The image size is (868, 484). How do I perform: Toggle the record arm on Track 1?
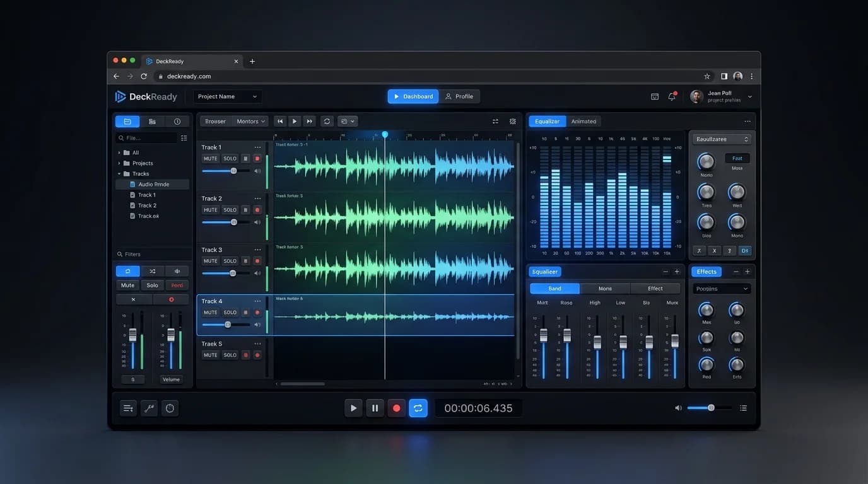click(257, 158)
